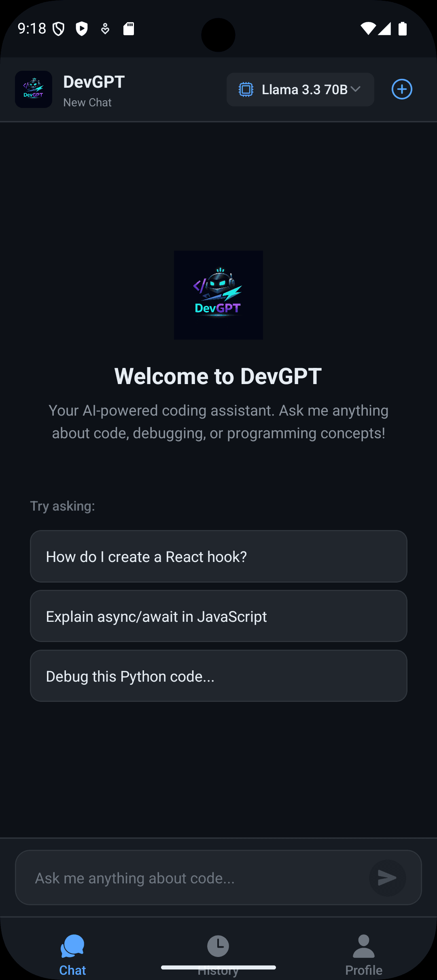Tap 'Explain async/await in JavaScript' suggestion
Screen dimensions: 437x980
pyautogui.click(x=218, y=616)
